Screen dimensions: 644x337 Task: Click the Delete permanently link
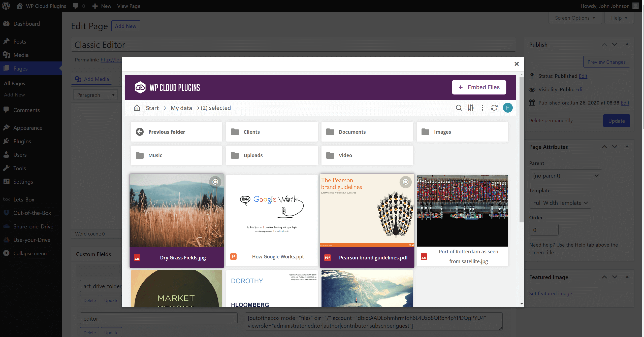pos(550,120)
